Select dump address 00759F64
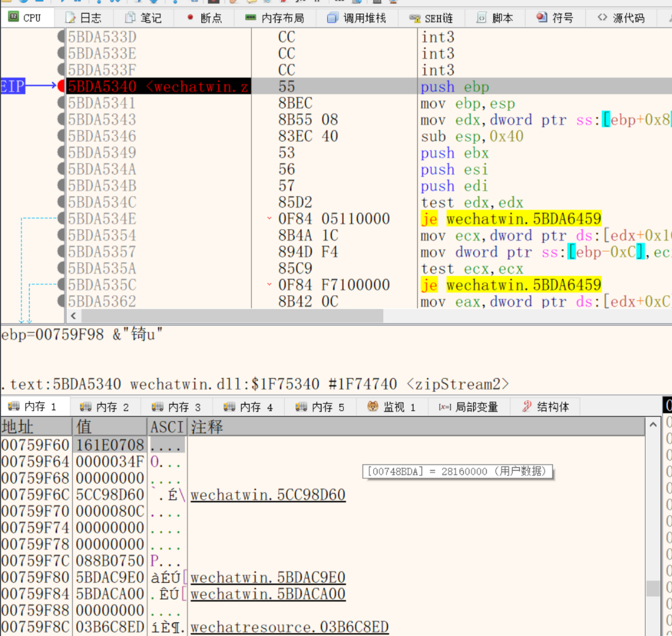The image size is (672, 636). click(x=35, y=462)
